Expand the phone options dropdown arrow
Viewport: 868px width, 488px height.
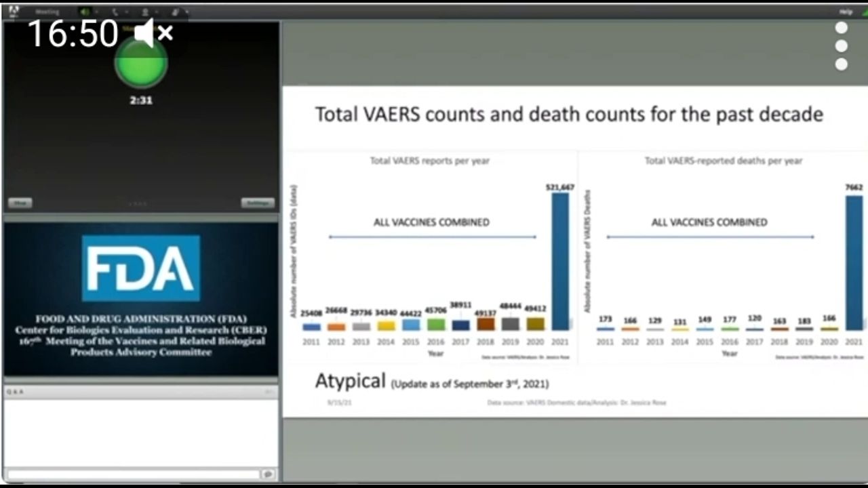coord(125,12)
